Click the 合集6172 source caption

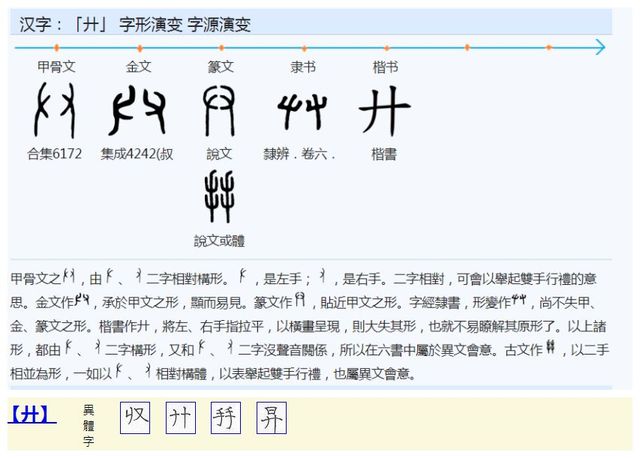(56, 154)
